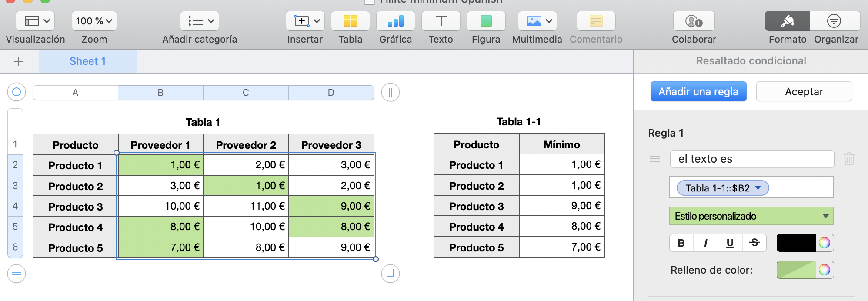Delete Regla 1 with trash icon
Viewport: 868px width, 301px height.
[x=849, y=159]
